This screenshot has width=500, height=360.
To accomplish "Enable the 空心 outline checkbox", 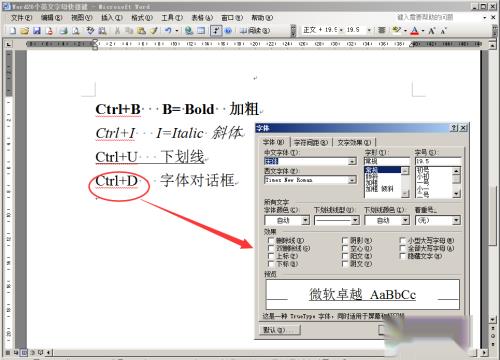I will tap(345, 248).
